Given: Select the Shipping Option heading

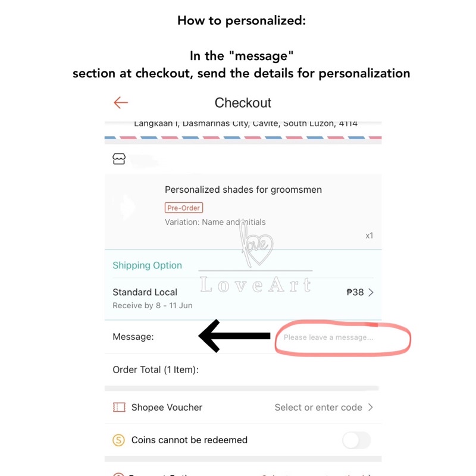Looking at the screenshot, I should click(147, 265).
